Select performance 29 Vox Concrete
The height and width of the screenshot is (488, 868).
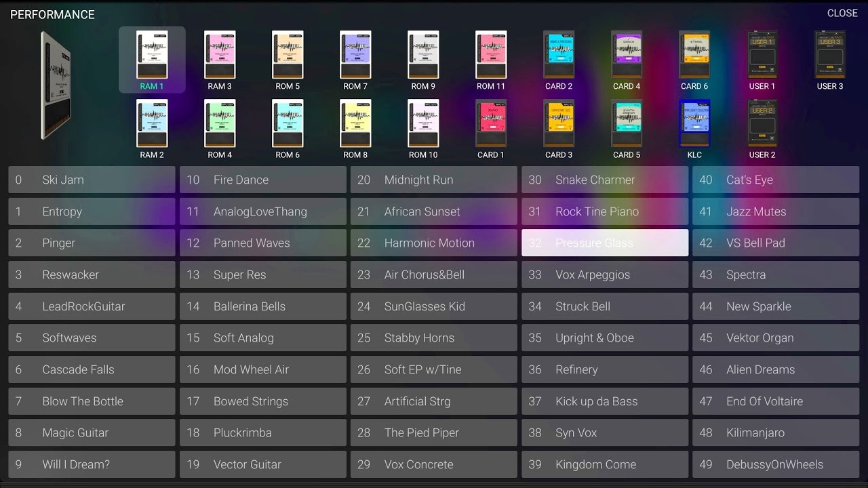(x=434, y=464)
